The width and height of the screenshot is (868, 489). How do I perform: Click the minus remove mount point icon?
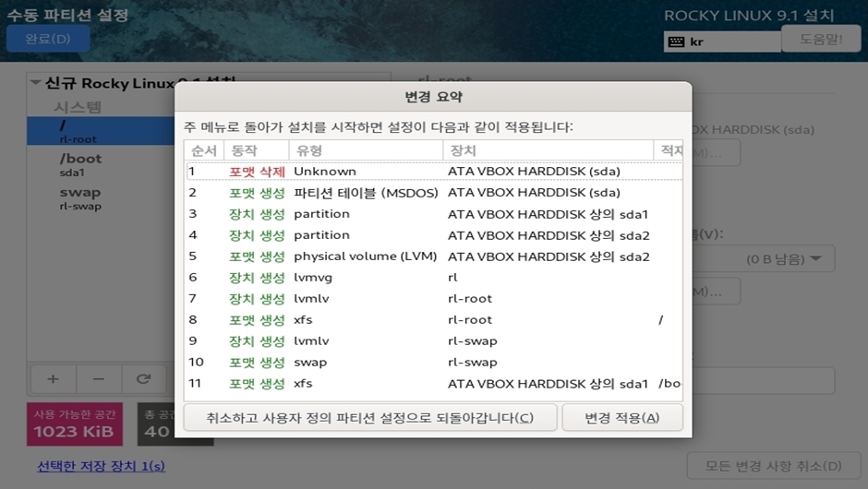[99, 379]
